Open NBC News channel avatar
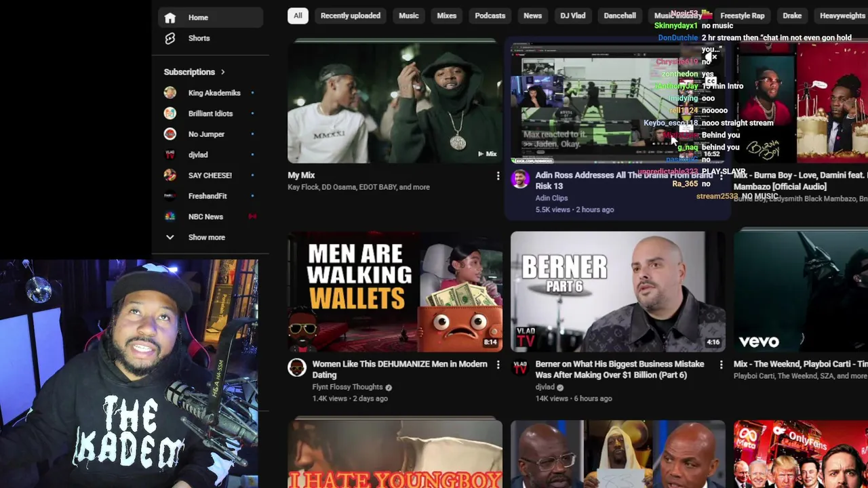 [x=170, y=217]
